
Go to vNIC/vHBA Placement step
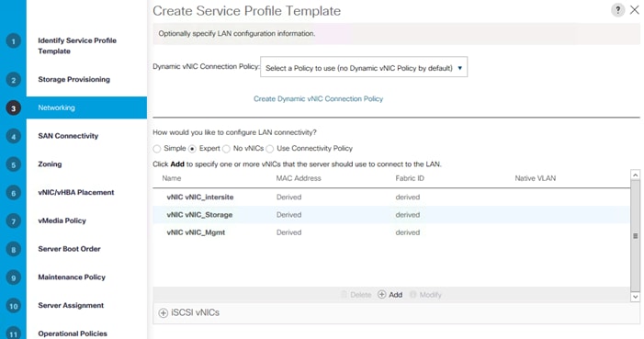76,192
